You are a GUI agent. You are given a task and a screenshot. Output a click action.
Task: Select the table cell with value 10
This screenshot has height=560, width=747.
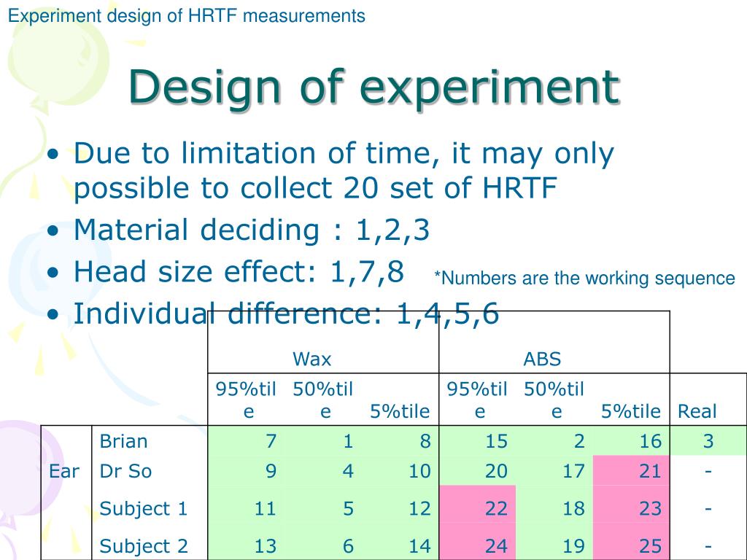pos(400,471)
